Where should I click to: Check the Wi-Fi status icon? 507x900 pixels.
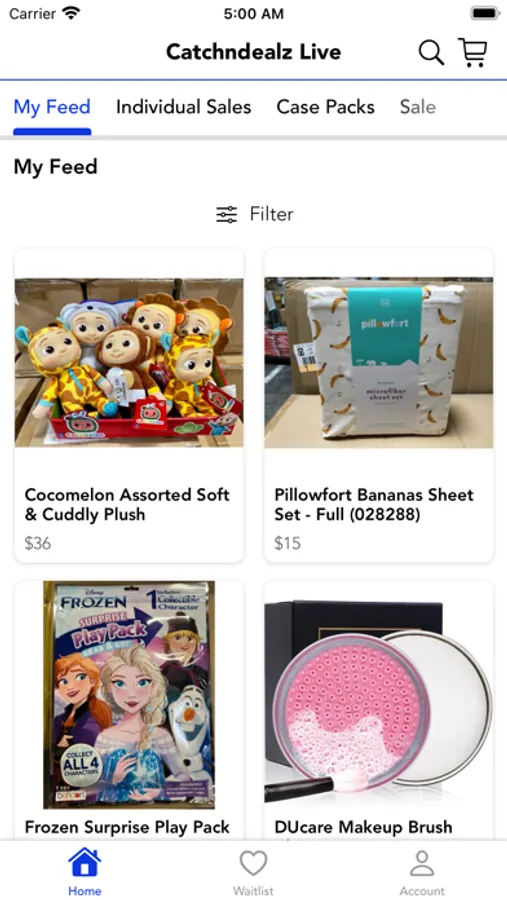tap(72, 13)
